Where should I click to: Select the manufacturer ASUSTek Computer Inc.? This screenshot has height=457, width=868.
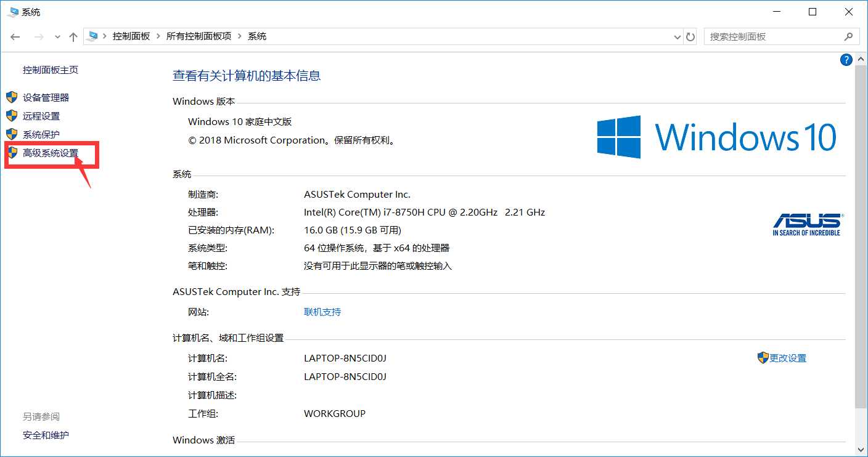pyautogui.click(x=357, y=194)
